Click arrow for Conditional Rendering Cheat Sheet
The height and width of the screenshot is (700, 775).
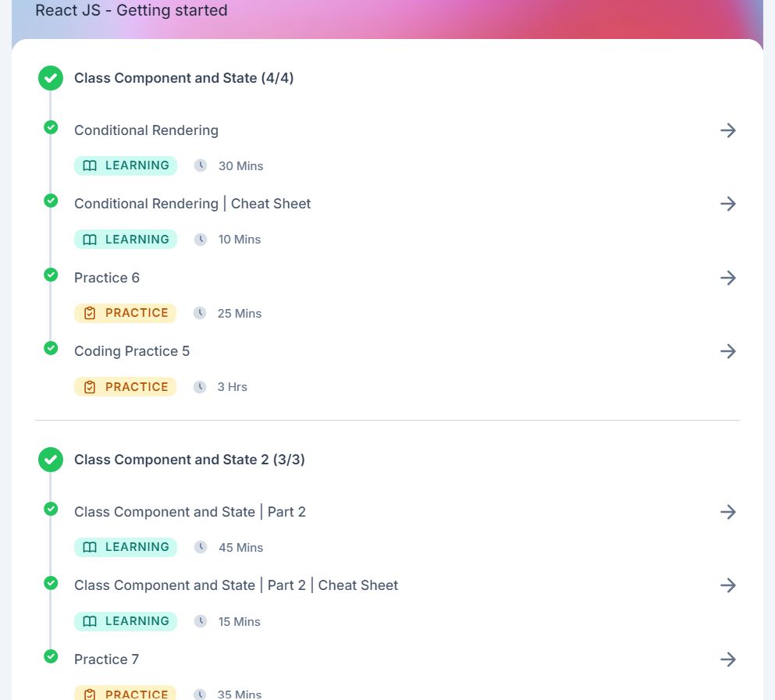(x=728, y=204)
